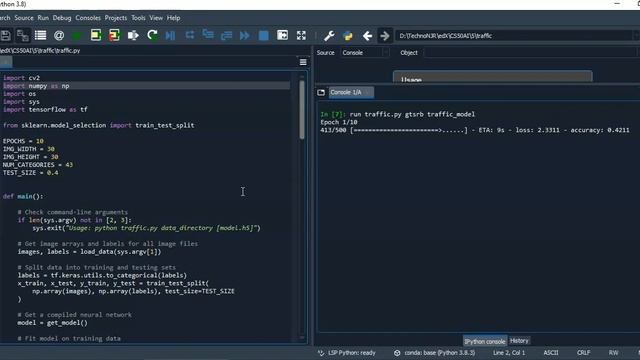Open the Run menu
Viewport: 640px width, 360px height.
pyautogui.click(x=43, y=18)
